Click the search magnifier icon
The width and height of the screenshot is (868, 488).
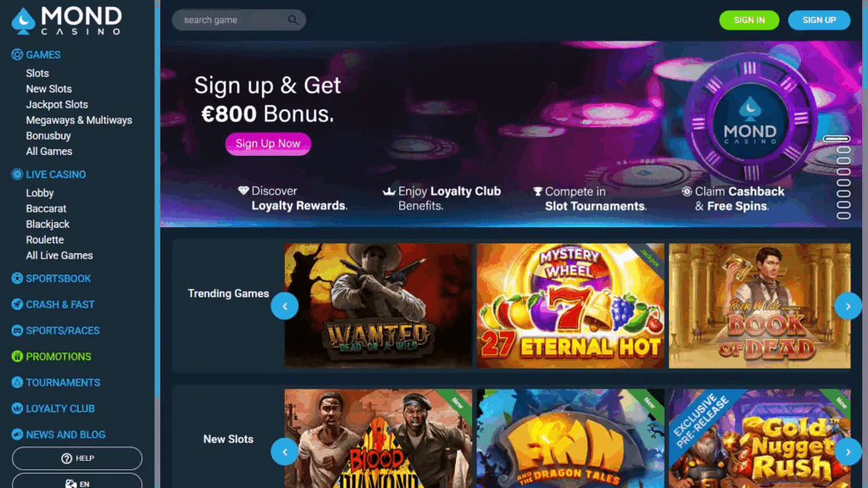click(292, 20)
